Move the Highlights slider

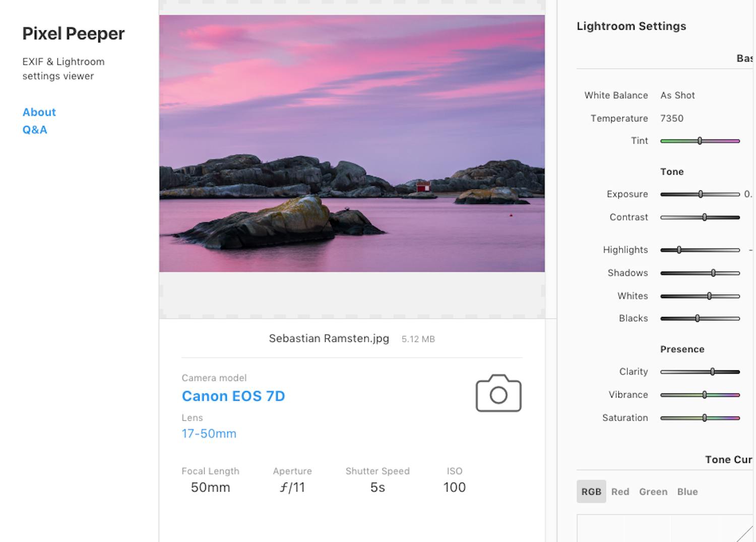tap(680, 249)
